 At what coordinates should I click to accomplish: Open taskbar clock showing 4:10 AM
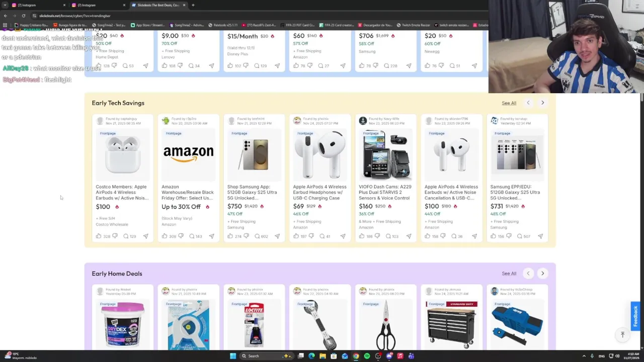(630, 356)
